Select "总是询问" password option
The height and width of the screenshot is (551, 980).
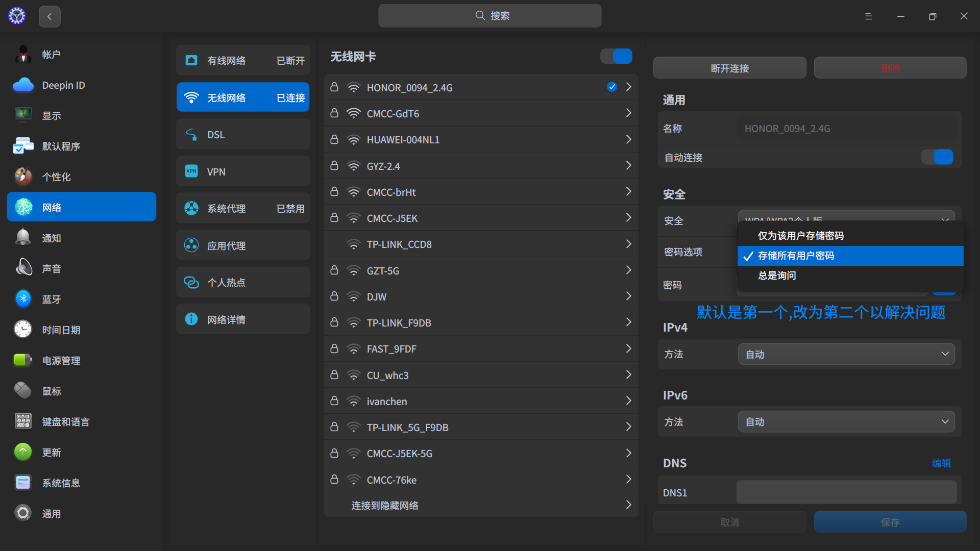pos(777,275)
